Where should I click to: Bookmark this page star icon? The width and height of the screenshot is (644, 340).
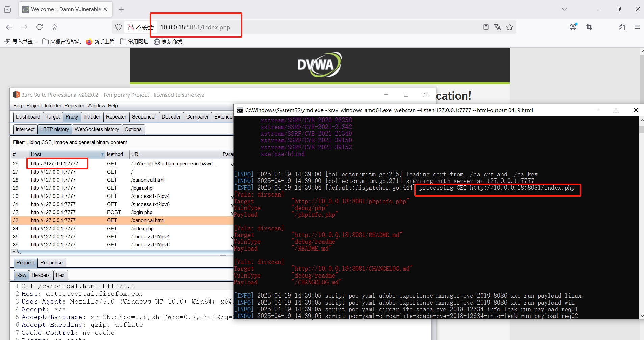coord(510,27)
